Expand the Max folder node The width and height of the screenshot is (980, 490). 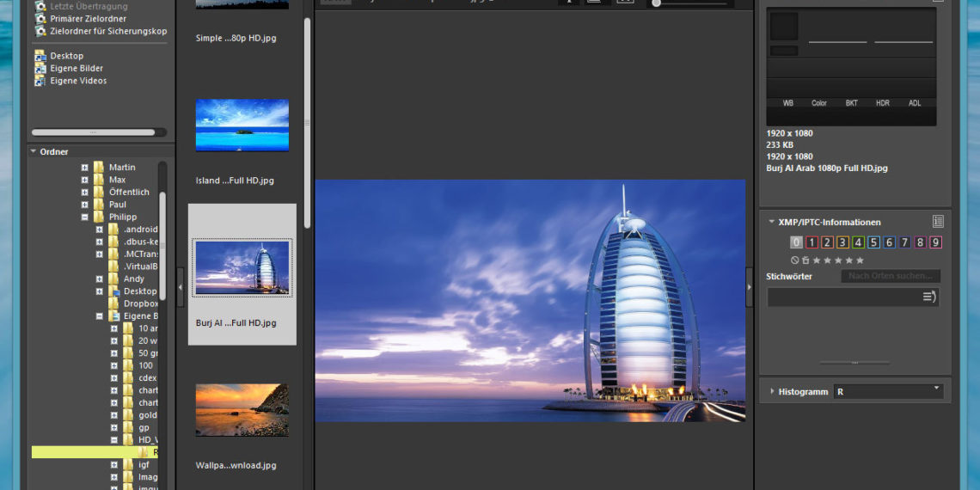tap(84, 180)
